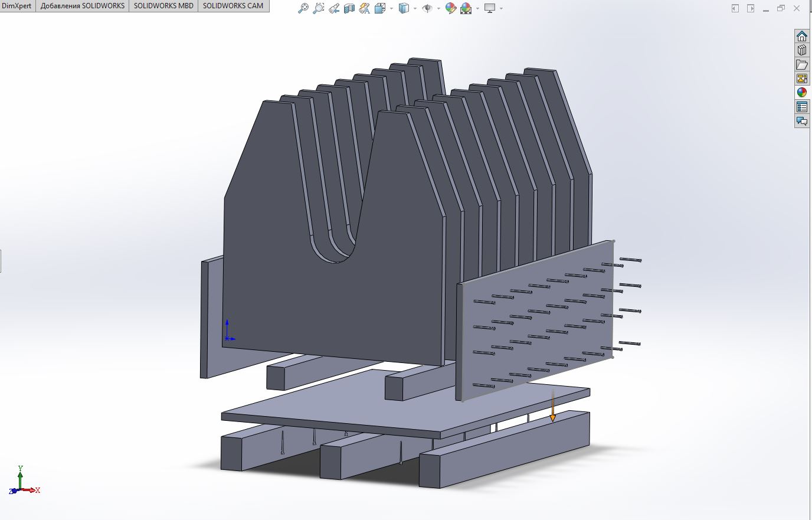812x520 pixels.
Task: Click the SOLIDWORKS Forum chat icon
Action: pyautogui.click(x=801, y=121)
